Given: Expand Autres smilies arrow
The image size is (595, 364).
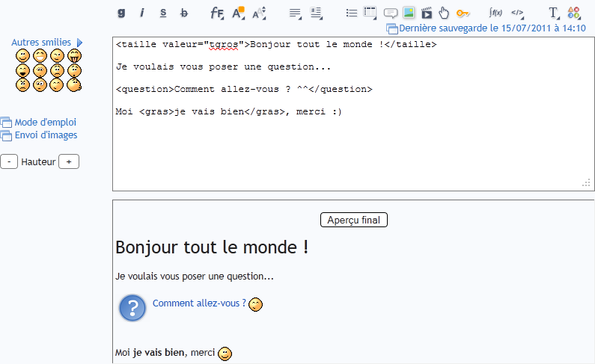Looking at the screenshot, I should click(x=79, y=43).
